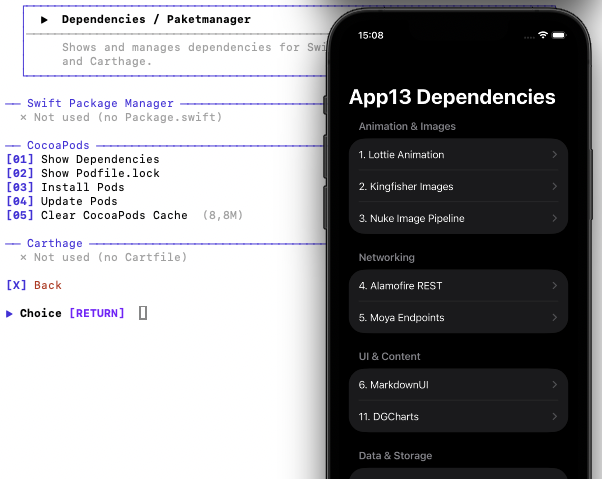Open the 2. Kingfisher Images row

pos(458,187)
